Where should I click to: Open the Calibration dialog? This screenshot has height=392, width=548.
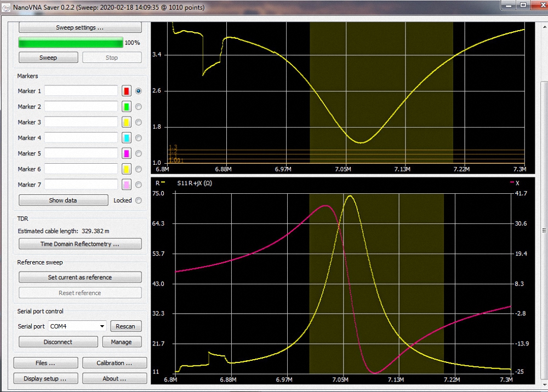[x=115, y=363]
